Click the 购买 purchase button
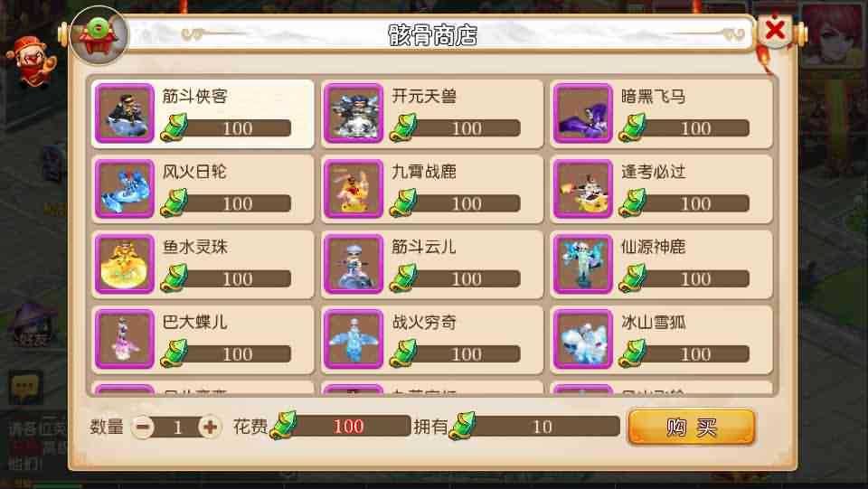 tap(692, 427)
